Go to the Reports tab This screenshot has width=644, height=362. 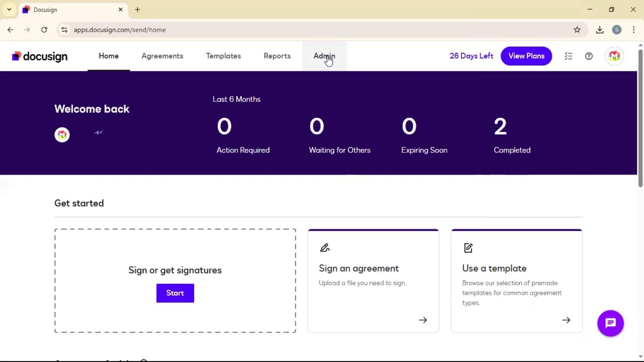pos(277,56)
